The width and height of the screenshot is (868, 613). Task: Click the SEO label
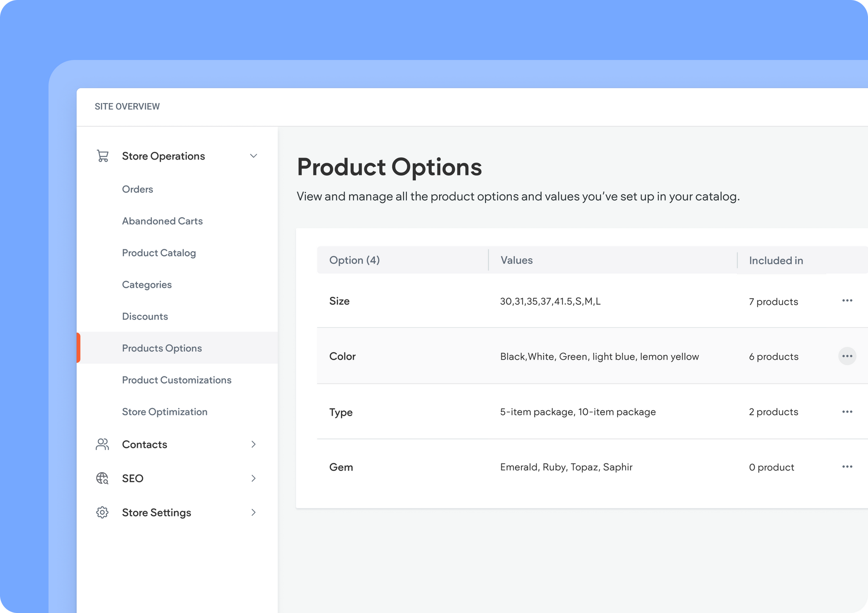coord(132,478)
